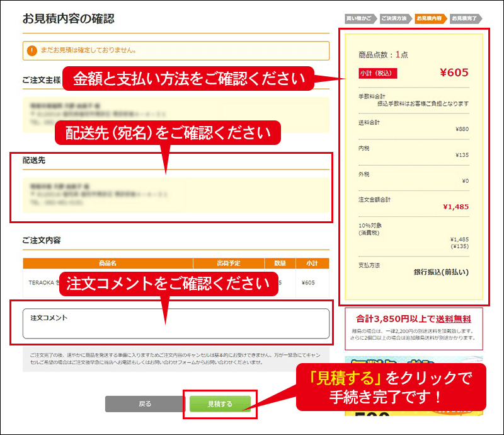Click the ¥1,485 order total amount in red
This screenshot has width=504, height=435.
(x=455, y=206)
